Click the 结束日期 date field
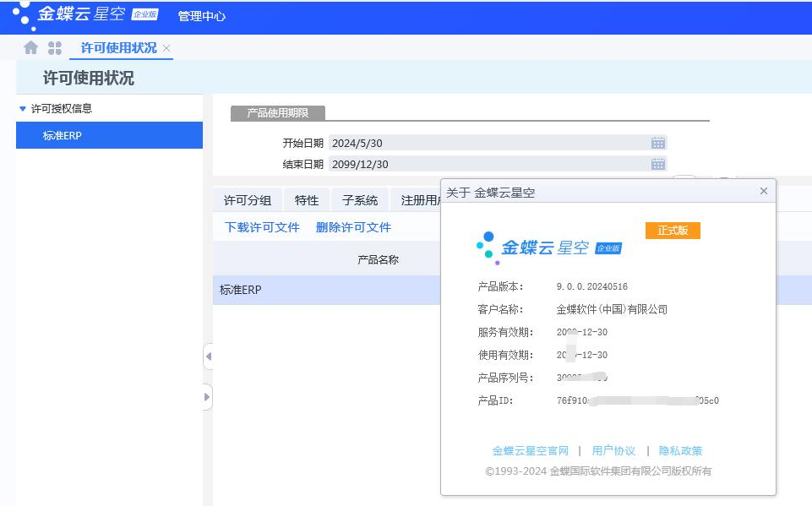The width and height of the screenshot is (812, 506). pyautogui.click(x=498, y=164)
